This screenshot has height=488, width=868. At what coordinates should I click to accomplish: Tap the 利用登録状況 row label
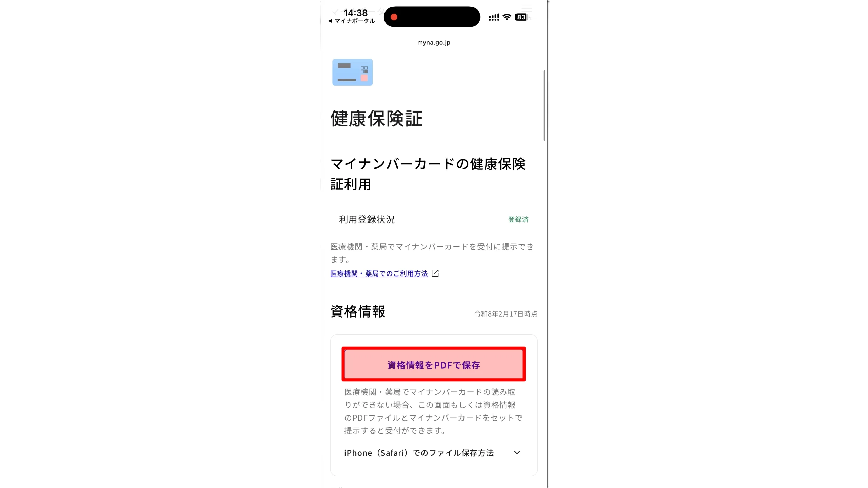[x=367, y=219]
